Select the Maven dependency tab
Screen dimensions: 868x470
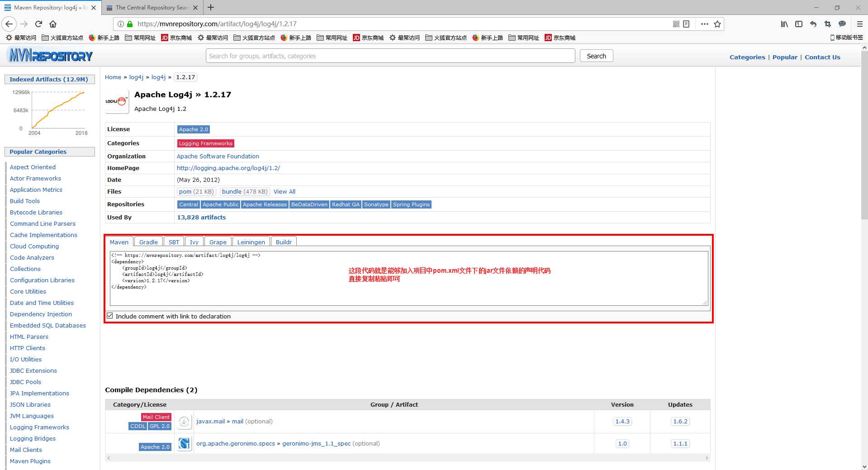tap(119, 242)
